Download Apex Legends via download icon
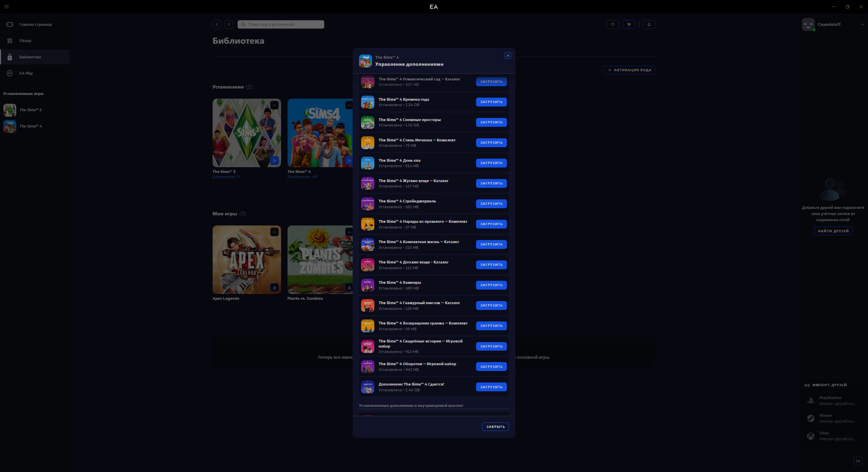 274,288
